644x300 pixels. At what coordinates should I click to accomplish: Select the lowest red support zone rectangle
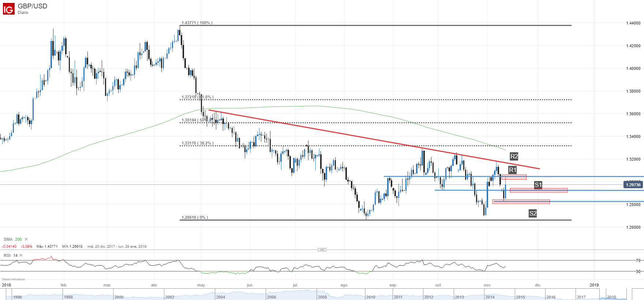coord(521,202)
